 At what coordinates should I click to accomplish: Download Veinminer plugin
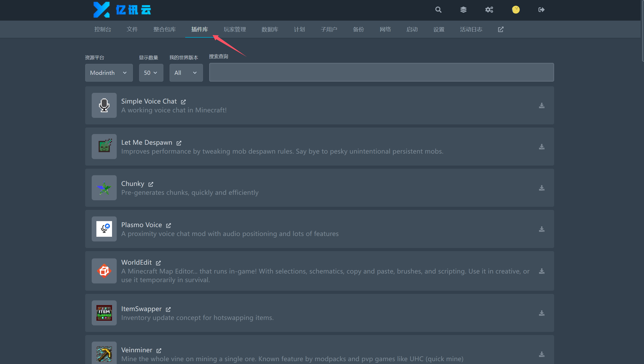click(x=542, y=354)
